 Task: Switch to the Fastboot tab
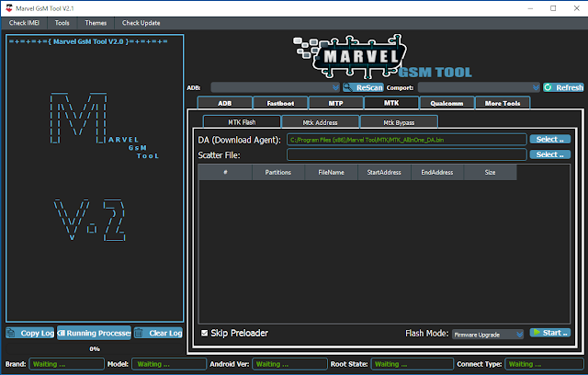click(x=280, y=103)
